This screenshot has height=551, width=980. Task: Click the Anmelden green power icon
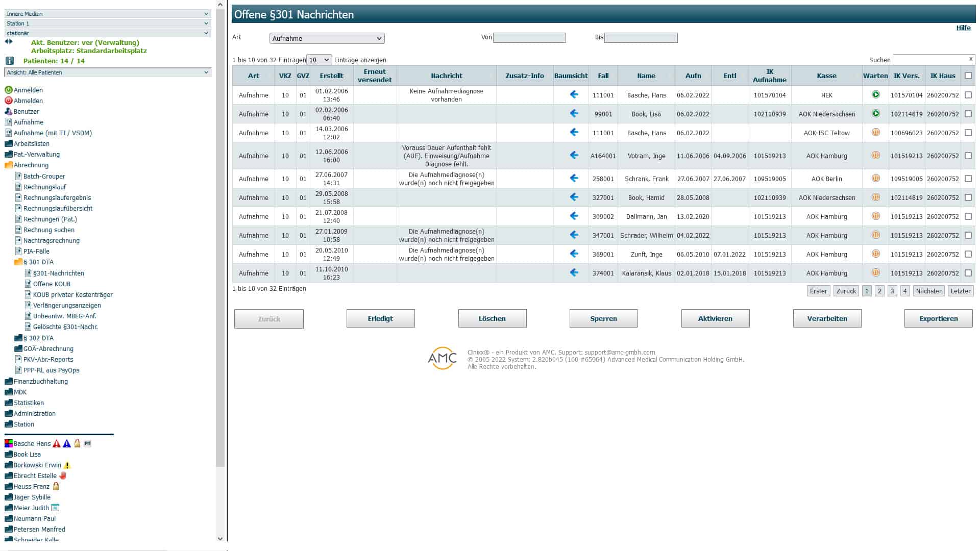(x=9, y=90)
